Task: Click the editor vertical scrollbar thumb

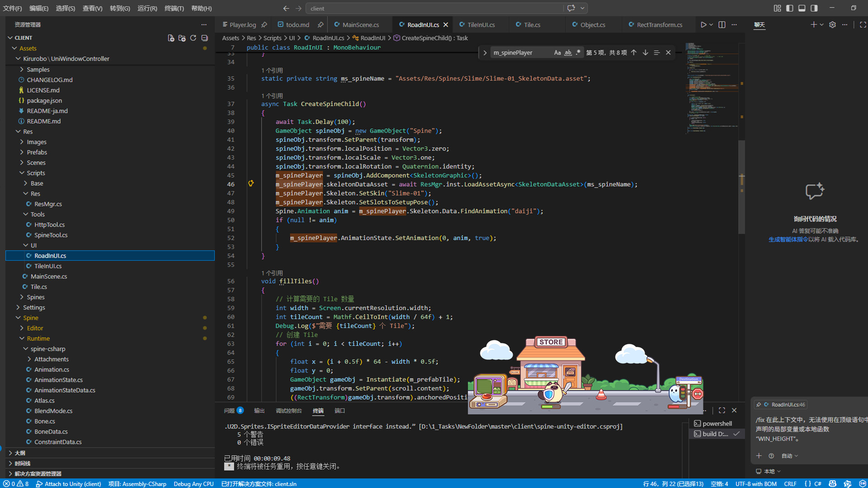Action: pyautogui.click(x=741, y=188)
